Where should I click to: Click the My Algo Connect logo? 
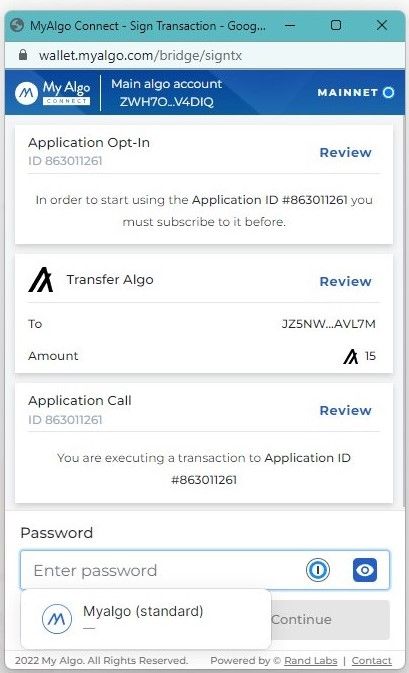(52, 93)
